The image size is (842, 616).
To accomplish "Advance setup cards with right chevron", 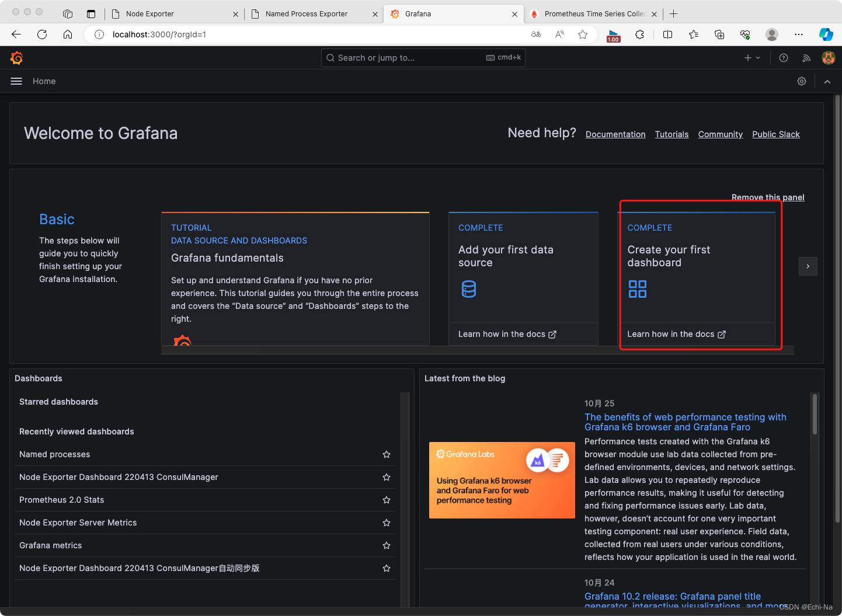I will [808, 266].
